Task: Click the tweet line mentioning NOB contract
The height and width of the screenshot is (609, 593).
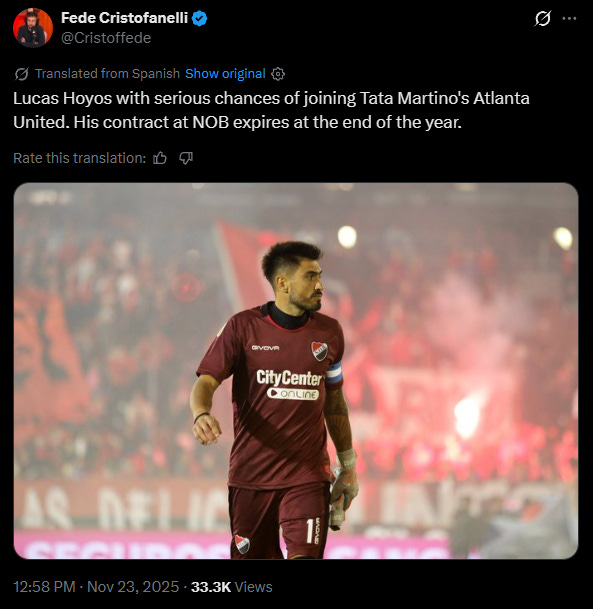Action: [237, 122]
